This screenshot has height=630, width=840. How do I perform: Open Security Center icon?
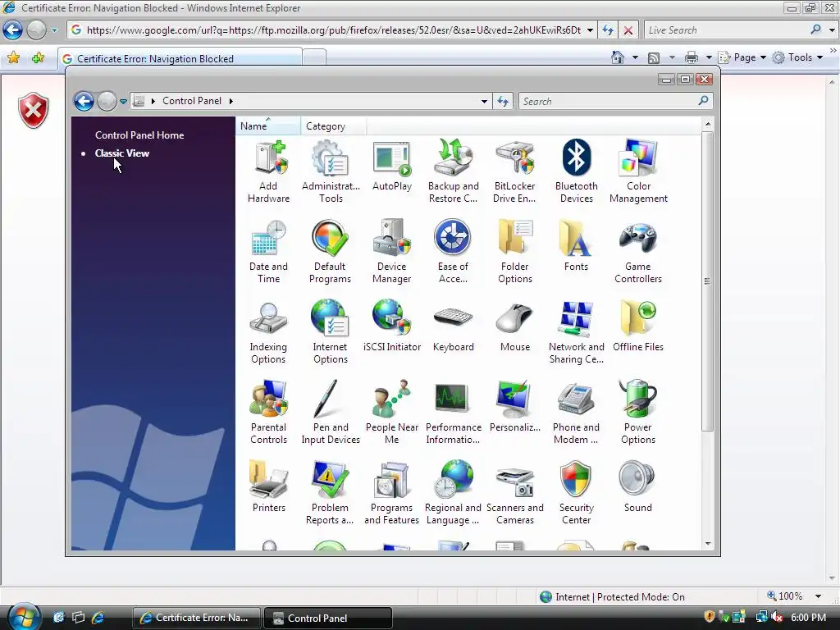tap(576, 493)
